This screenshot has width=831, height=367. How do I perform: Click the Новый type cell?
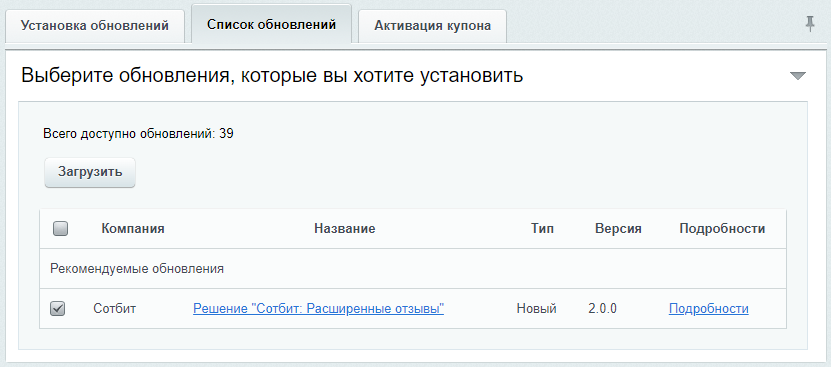(x=536, y=309)
